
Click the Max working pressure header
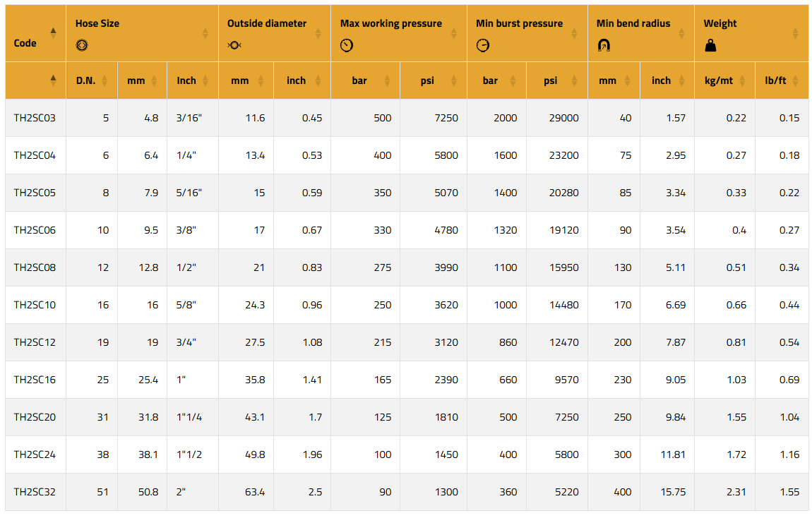[390, 23]
